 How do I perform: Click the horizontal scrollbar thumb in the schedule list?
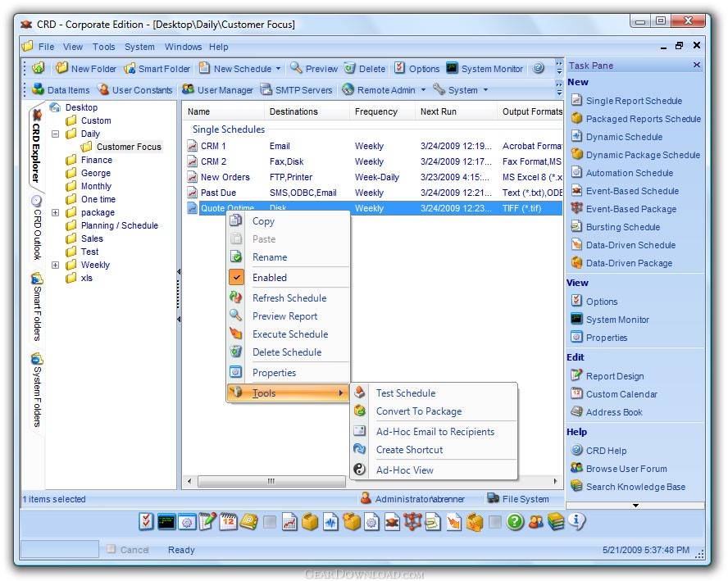pos(271,481)
